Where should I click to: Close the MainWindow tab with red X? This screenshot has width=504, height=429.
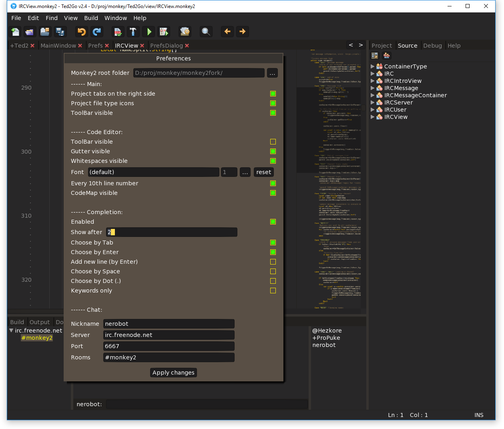[80, 46]
